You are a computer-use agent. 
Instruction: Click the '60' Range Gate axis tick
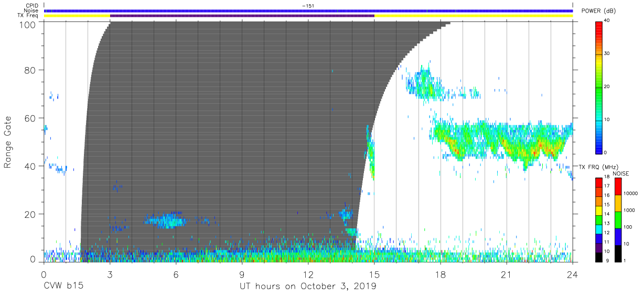click(x=31, y=118)
